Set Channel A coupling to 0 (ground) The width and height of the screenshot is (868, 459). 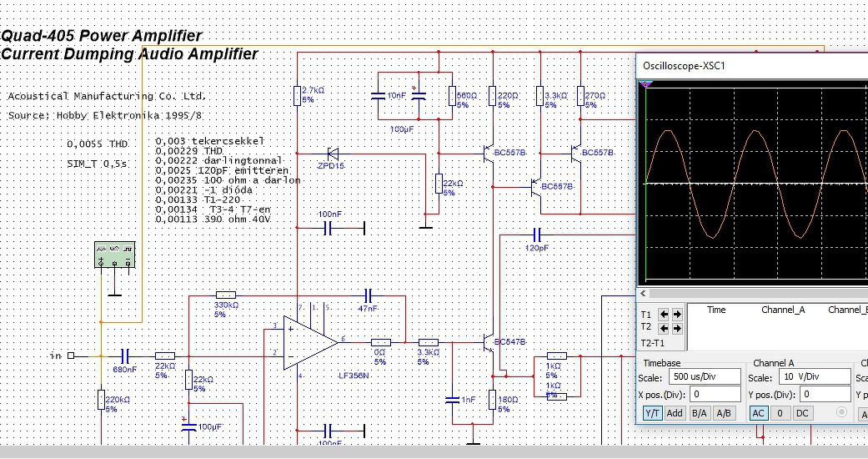point(780,413)
